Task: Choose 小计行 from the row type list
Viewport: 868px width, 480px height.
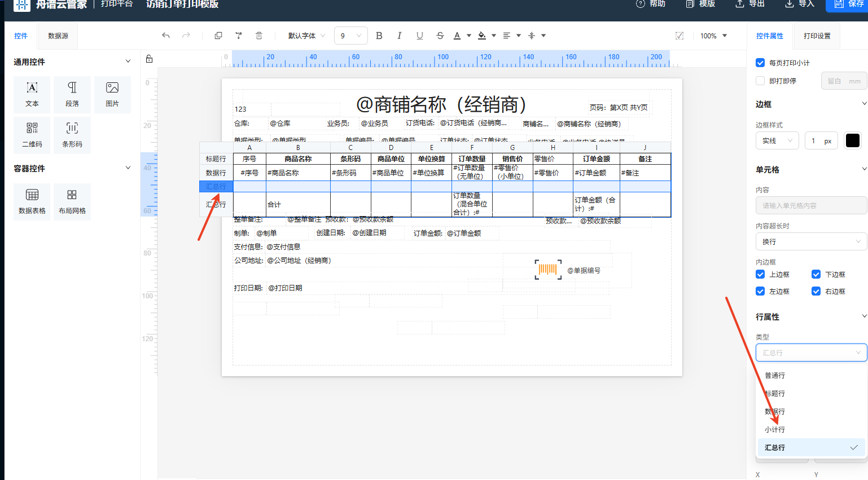Action: [x=775, y=429]
